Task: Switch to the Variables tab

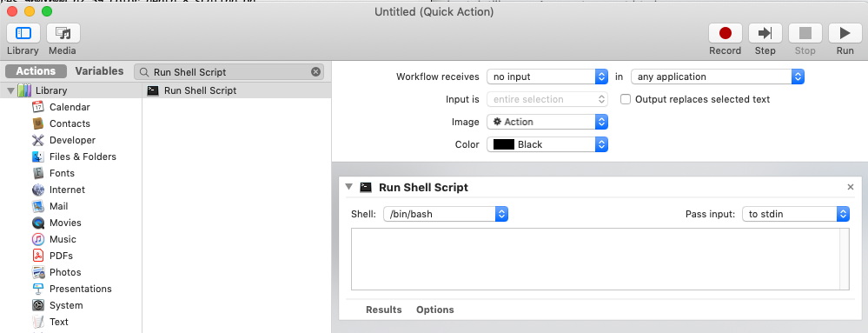Action: pos(100,71)
